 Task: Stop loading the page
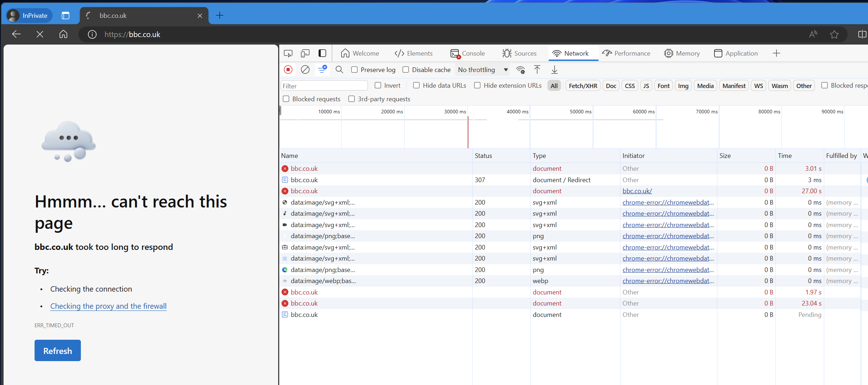pos(40,34)
